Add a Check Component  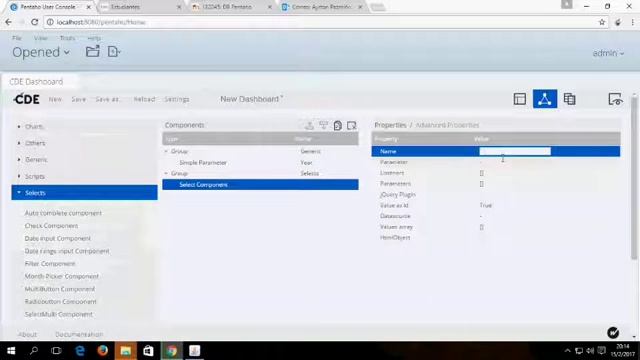(51, 226)
